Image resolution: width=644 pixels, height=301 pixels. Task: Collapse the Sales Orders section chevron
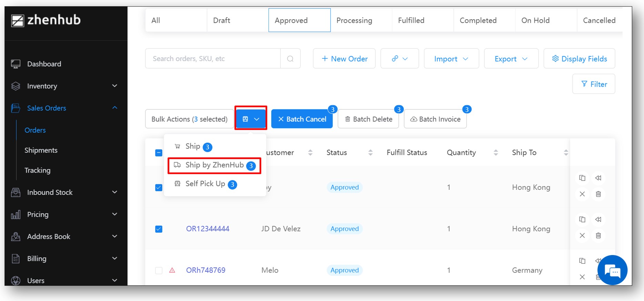coord(115,108)
